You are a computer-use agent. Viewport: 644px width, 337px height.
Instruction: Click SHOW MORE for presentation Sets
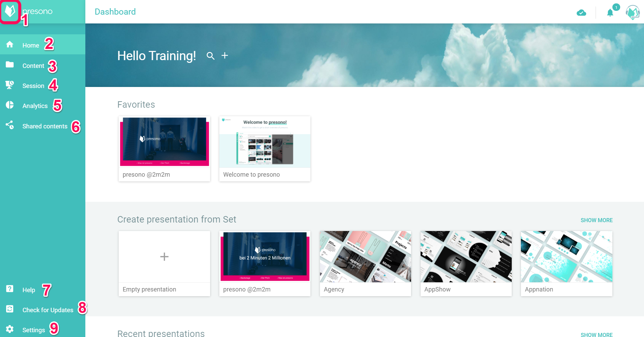tap(596, 220)
